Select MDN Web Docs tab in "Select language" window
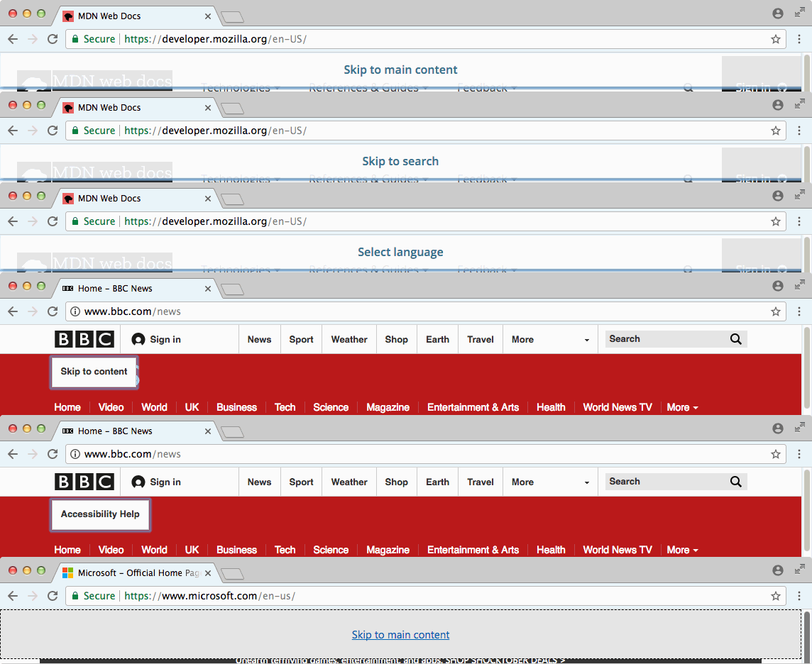 click(137, 198)
